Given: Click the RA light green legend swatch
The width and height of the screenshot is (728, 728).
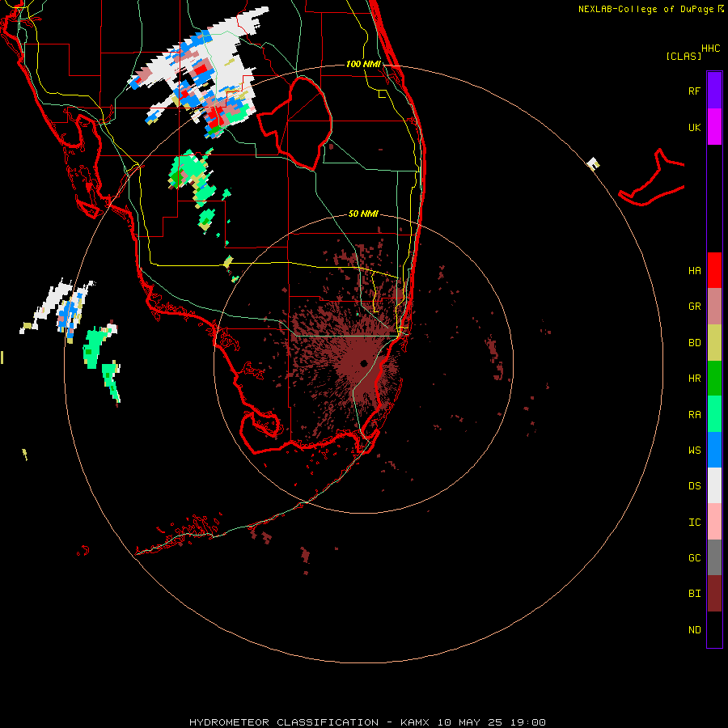Looking at the screenshot, I should (714, 414).
